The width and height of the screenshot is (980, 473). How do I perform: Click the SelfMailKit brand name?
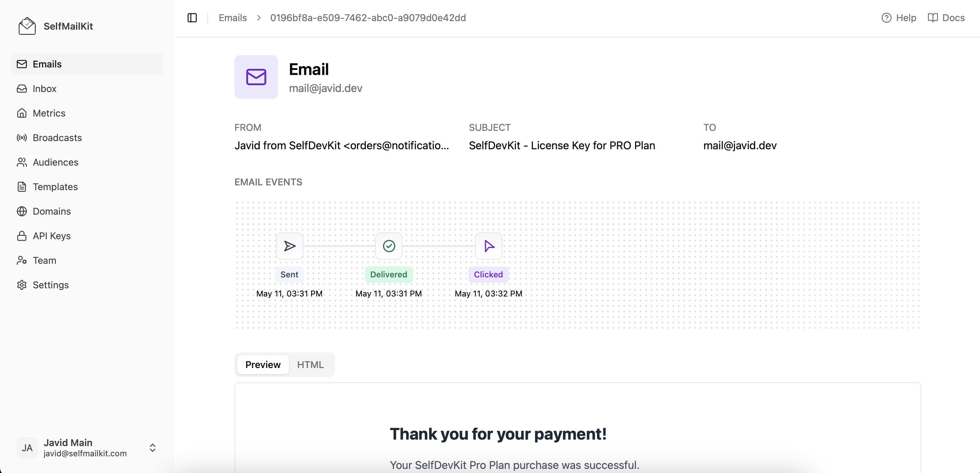tap(68, 26)
